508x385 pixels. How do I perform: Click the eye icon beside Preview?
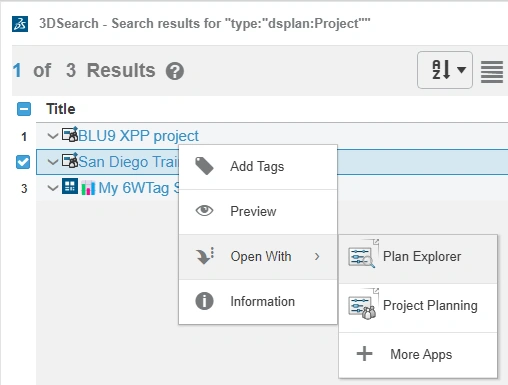204,211
